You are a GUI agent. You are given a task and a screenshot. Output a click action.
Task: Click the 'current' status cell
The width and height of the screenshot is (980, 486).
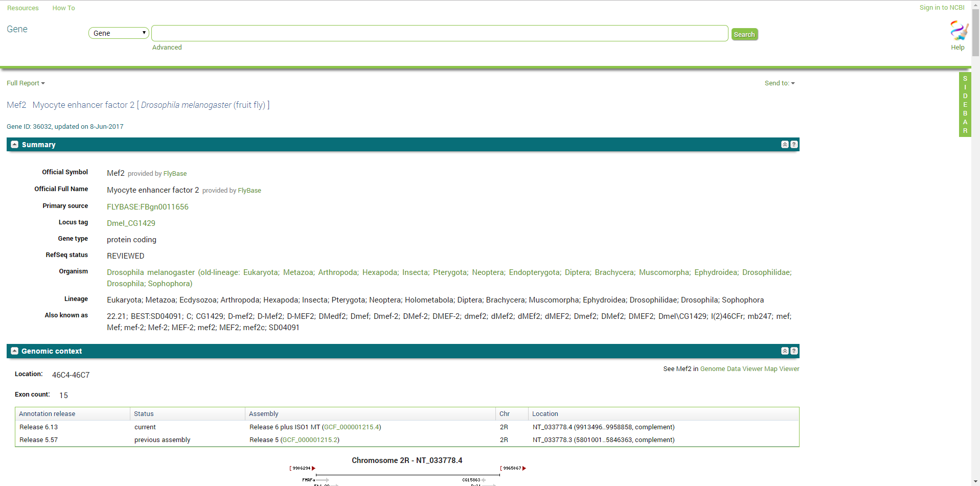pyautogui.click(x=188, y=427)
